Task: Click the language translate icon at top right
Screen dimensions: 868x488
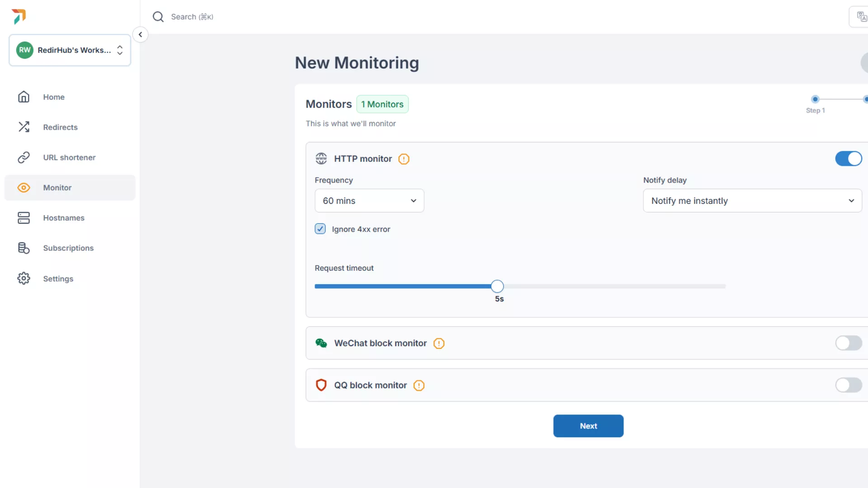Action: click(861, 17)
